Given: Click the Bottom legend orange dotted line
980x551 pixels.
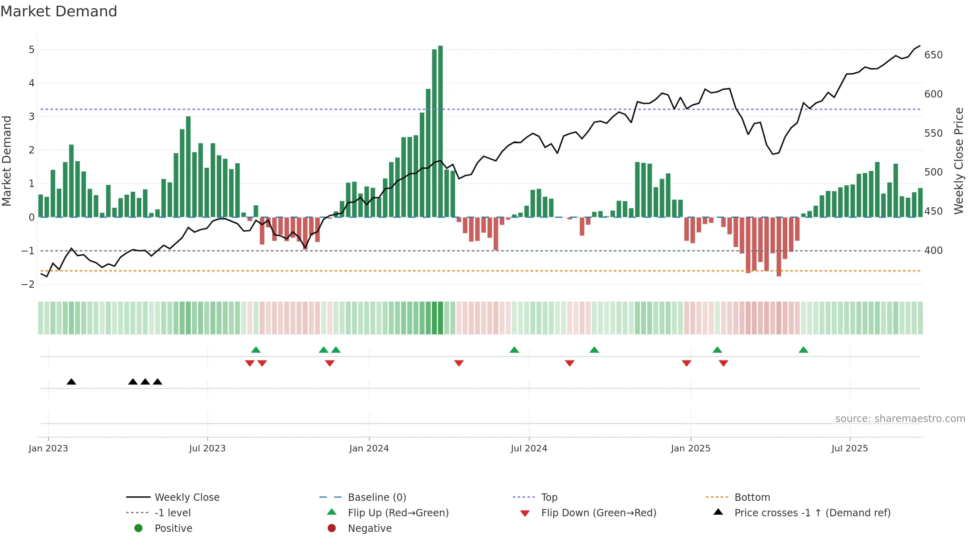Looking at the screenshot, I should (717, 497).
